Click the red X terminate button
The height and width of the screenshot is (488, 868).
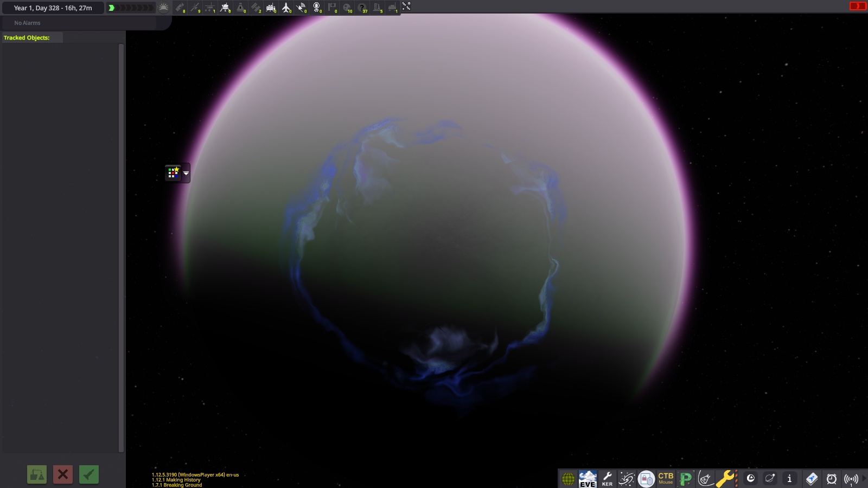coord(63,474)
